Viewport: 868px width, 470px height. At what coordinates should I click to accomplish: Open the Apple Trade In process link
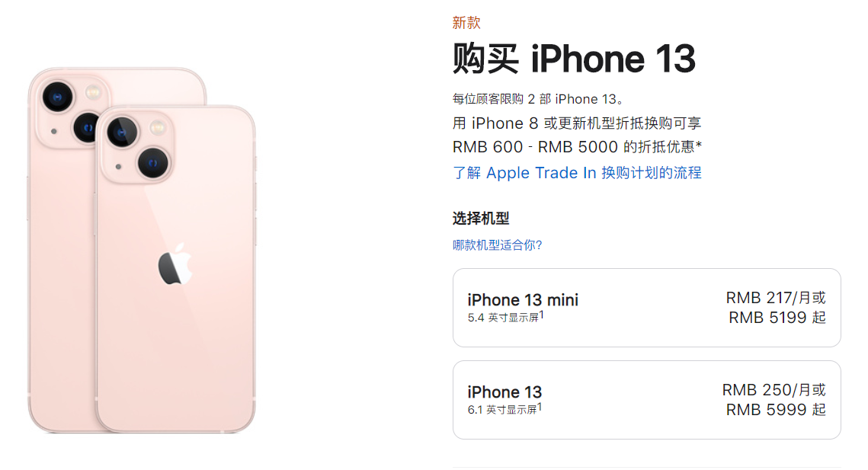(577, 173)
